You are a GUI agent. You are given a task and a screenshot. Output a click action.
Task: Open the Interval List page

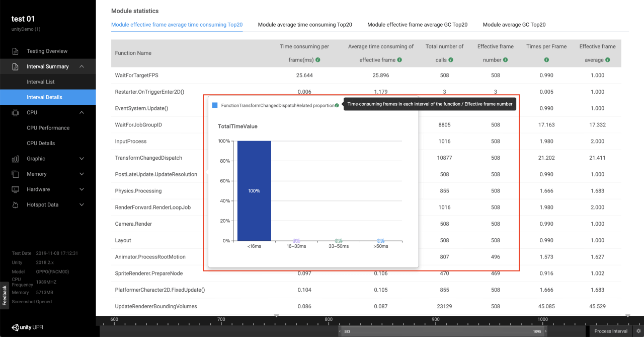41,82
